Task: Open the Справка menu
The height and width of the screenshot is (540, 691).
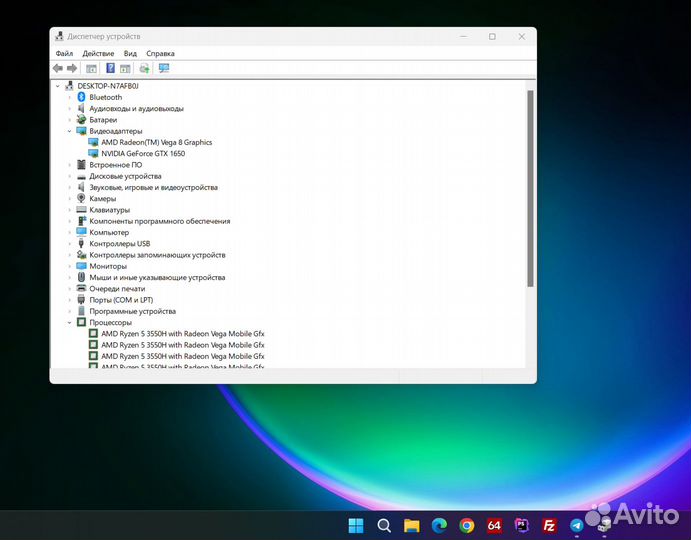Action: pos(160,53)
